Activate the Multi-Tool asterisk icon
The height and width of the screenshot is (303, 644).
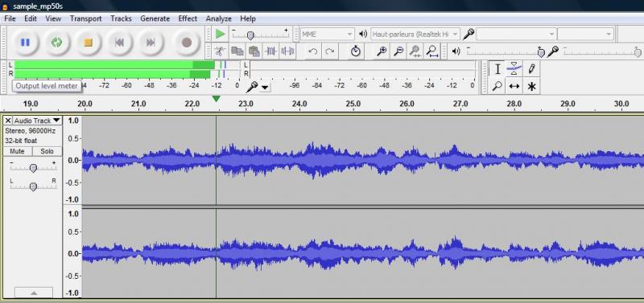pyautogui.click(x=531, y=86)
